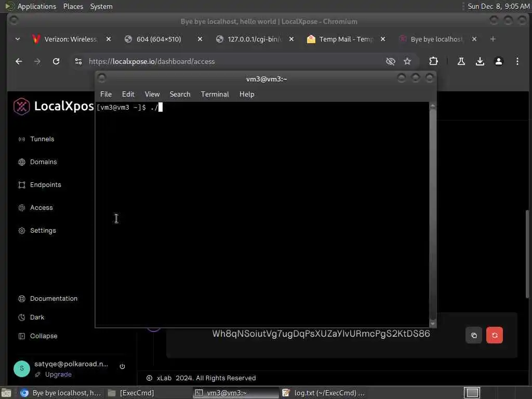Open the Applications menu in top panel
Viewport: 532px width, 399px height.
click(37, 6)
